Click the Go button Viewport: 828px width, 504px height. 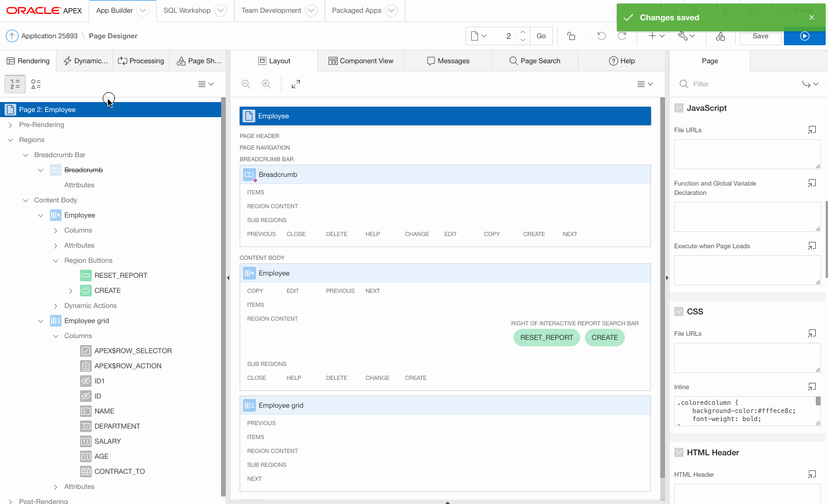[541, 36]
